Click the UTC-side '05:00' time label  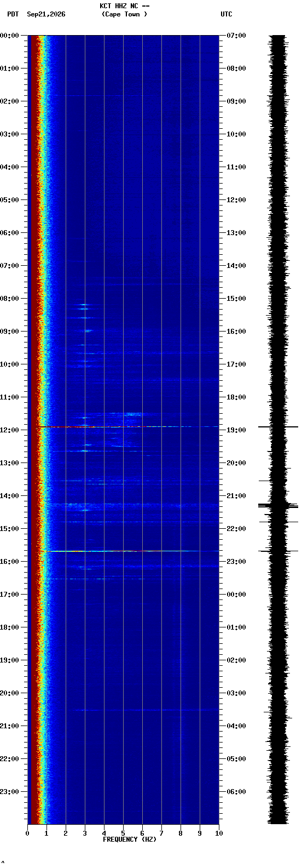[x=236, y=759]
